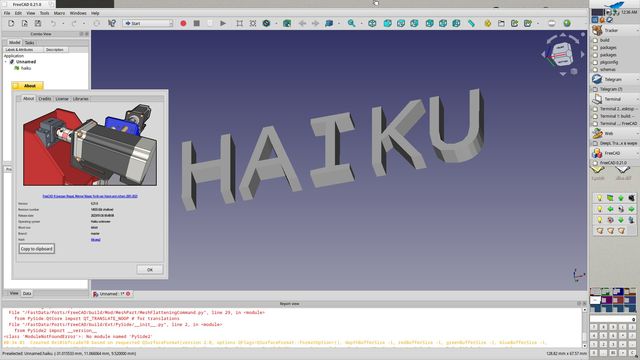
Task: Click the What's This help icon
Action: pos(112,24)
